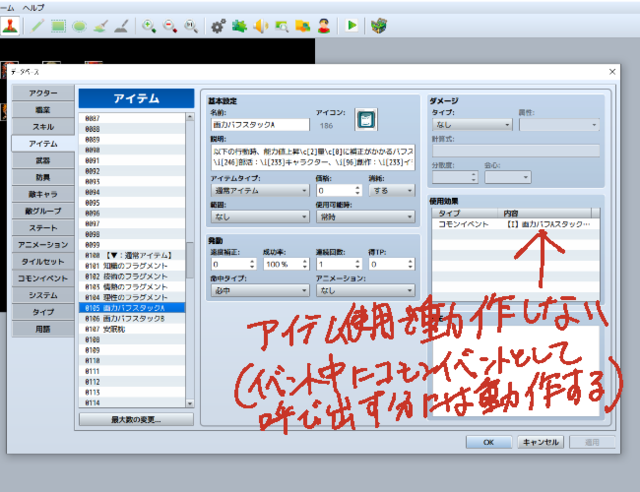Start Playtest with green play icon
Viewport: 640px width, 492px height.
click(x=351, y=26)
